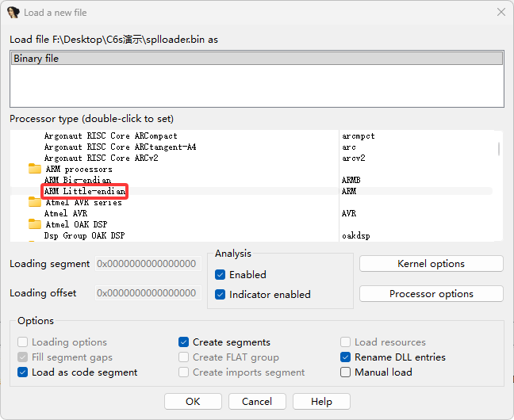Click the Cancel button
The height and width of the screenshot is (420, 514).
[257, 402]
